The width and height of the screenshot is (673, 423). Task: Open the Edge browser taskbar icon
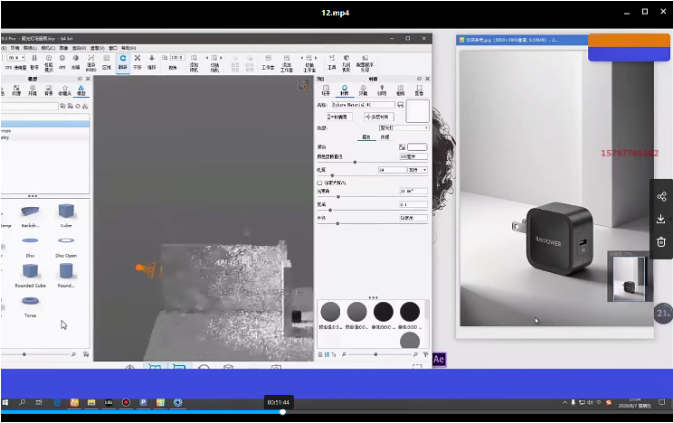click(x=57, y=402)
